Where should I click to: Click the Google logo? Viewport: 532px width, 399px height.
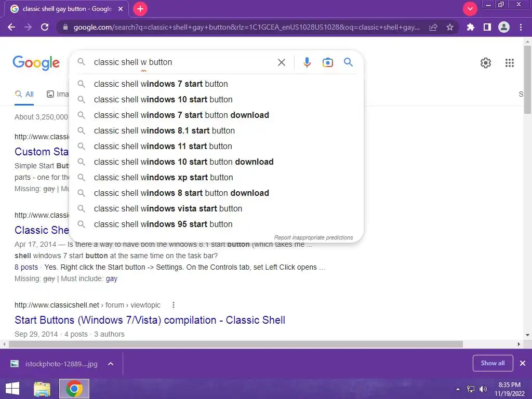(x=36, y=63)
